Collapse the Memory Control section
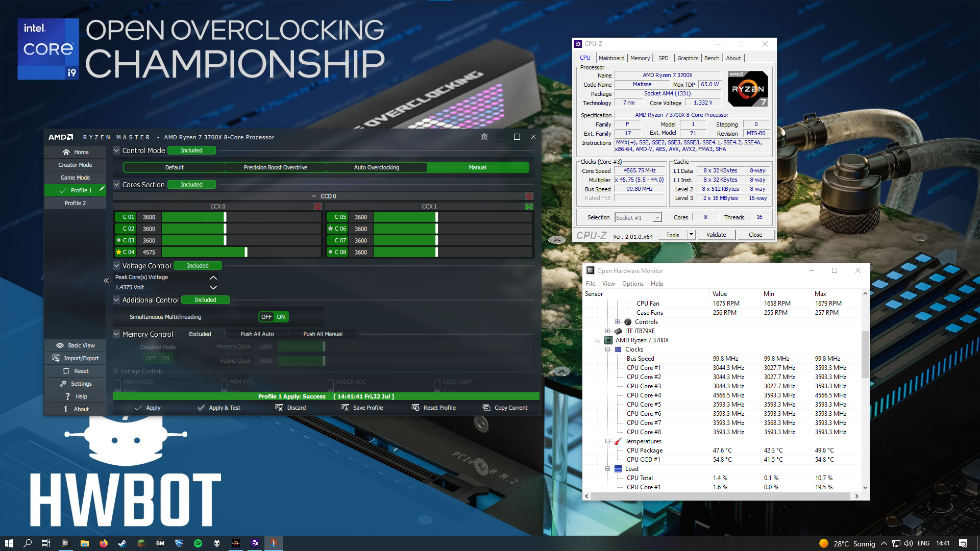Image resolution: width=980 pixels, height=551 pixels. (116, 334)
